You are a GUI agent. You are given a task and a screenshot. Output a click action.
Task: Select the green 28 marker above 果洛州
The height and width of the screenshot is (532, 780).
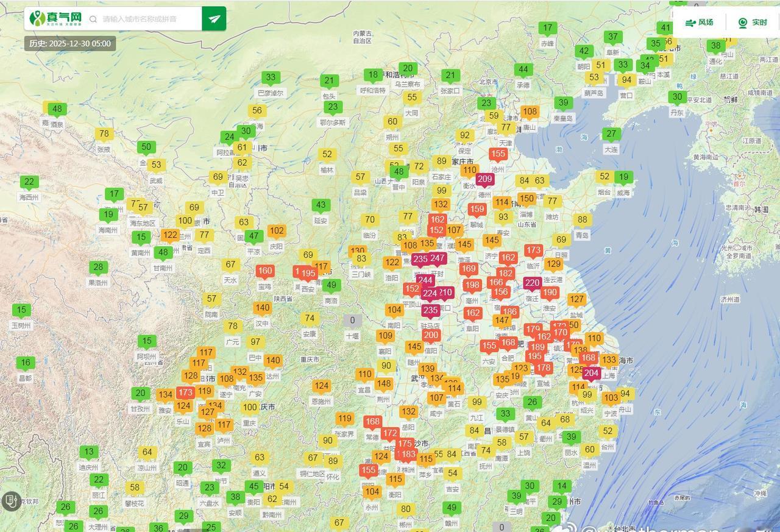pos(97,267)
